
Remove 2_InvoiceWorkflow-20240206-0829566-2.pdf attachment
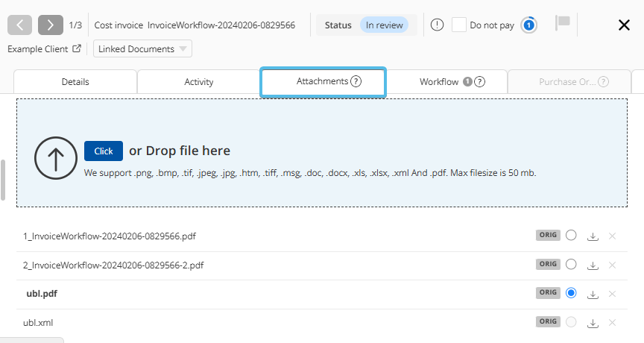click(x=612, y=265)
